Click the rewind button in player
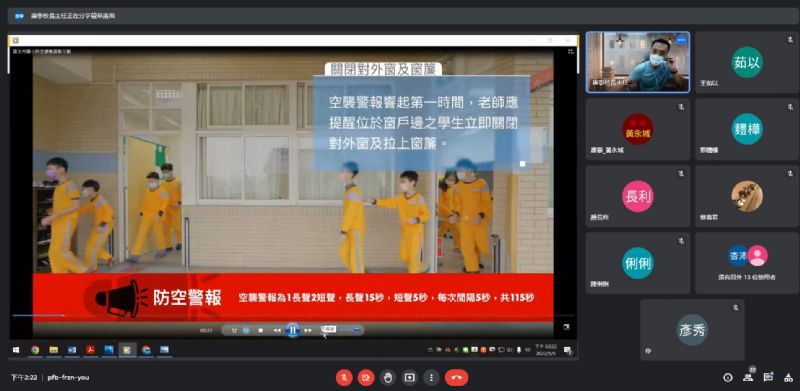800x391 pixels. [x=277, y=330]
